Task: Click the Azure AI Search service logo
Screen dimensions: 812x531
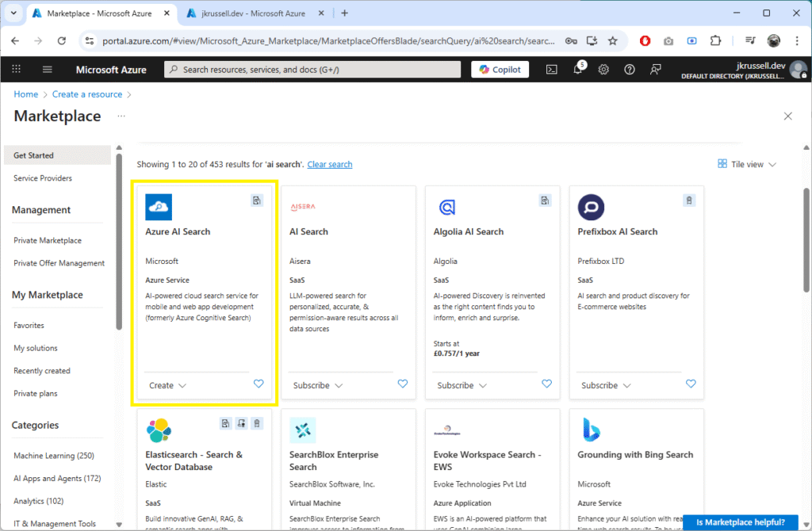Action: click(159, 207)
